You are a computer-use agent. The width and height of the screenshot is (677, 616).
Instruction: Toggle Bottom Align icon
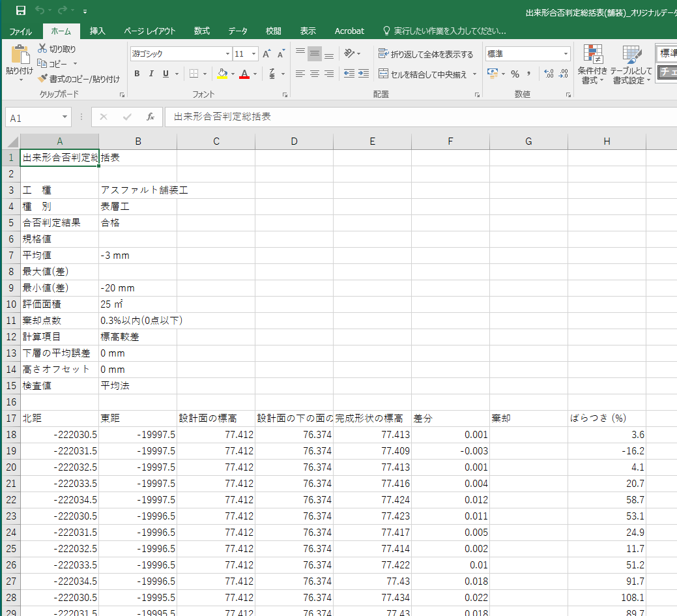click(329, 54)
